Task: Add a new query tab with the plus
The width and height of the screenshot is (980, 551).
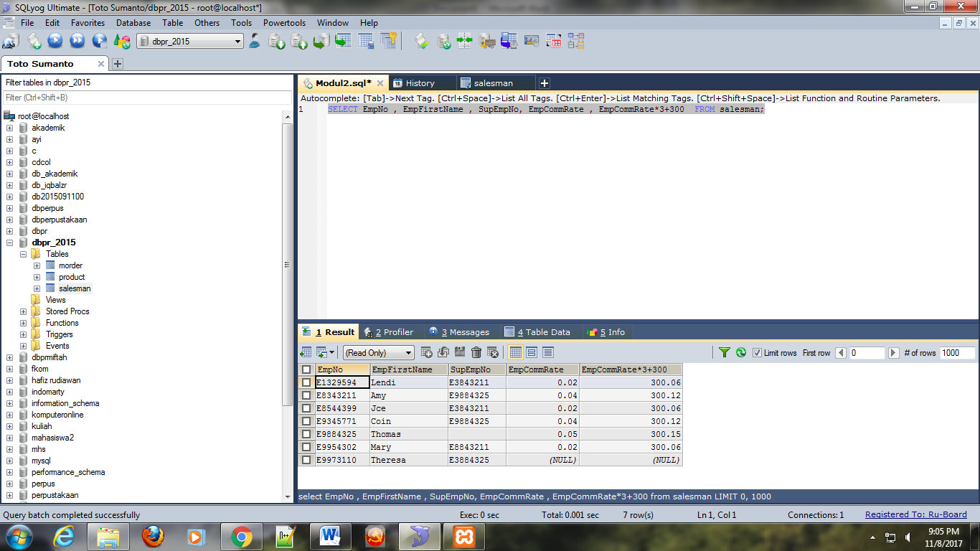Action: (x=544, y=83)
